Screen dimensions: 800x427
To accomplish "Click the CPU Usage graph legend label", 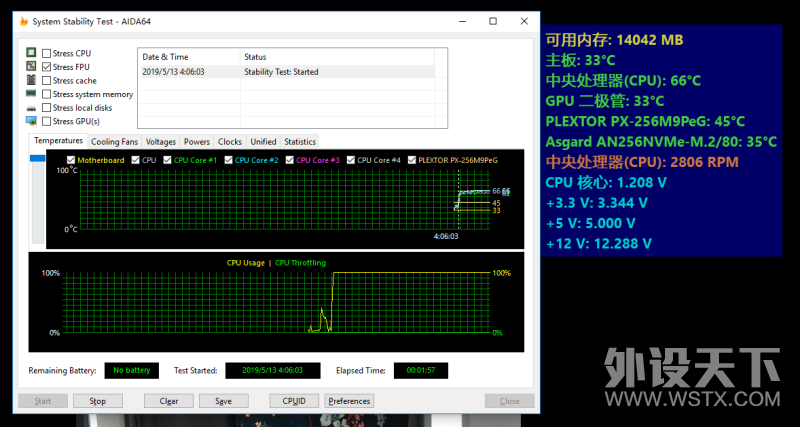I will [x=246, y=263].
